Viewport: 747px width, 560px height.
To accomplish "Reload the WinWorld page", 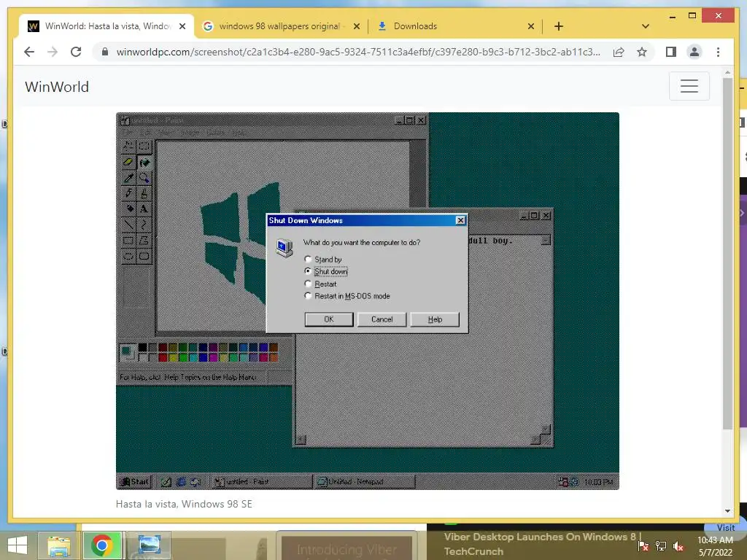I will (x=76, y=52).
